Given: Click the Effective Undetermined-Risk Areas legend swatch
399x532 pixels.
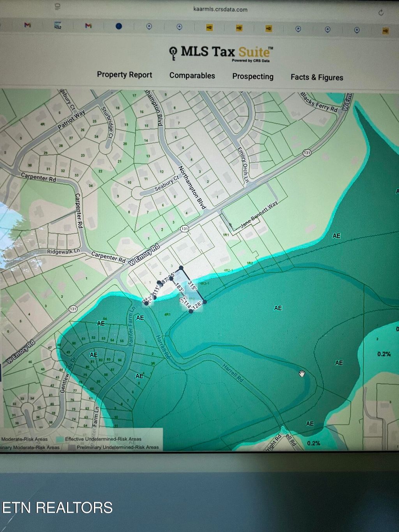Looking at the screenshot, I should click(59, 439).
